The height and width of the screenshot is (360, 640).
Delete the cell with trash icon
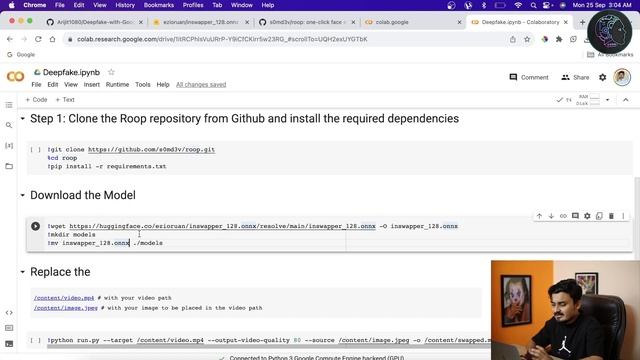pos(611,216)
